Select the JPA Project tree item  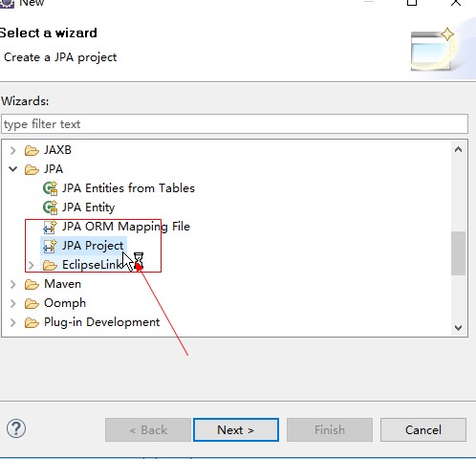tap(84, 246)
